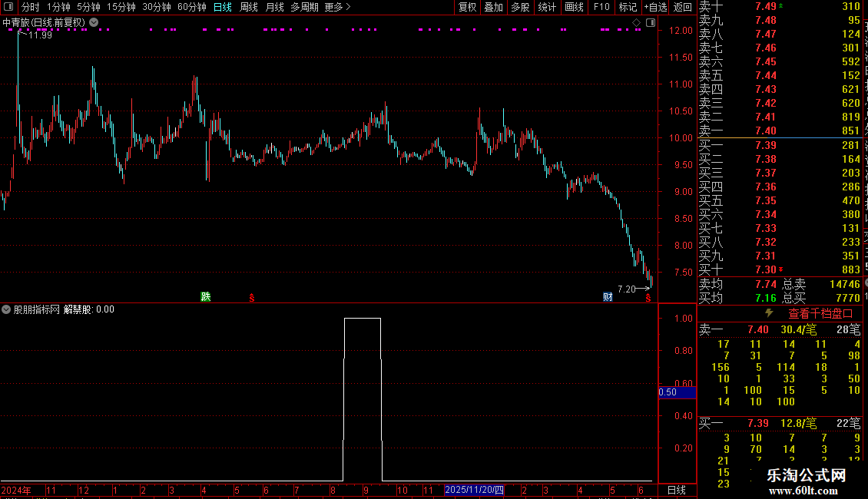Click the 22笔 buy order count
The width and height of the screenshot is (868, 499).
point(849,423)
